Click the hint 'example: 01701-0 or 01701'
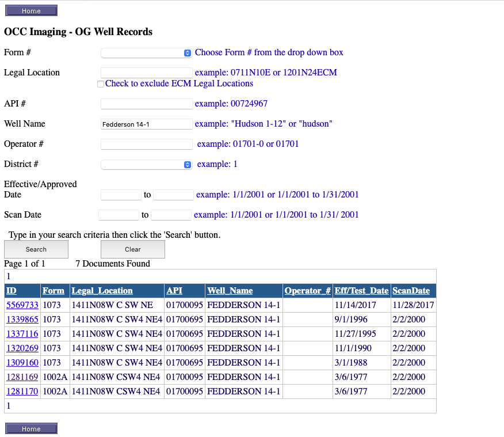 248,144
